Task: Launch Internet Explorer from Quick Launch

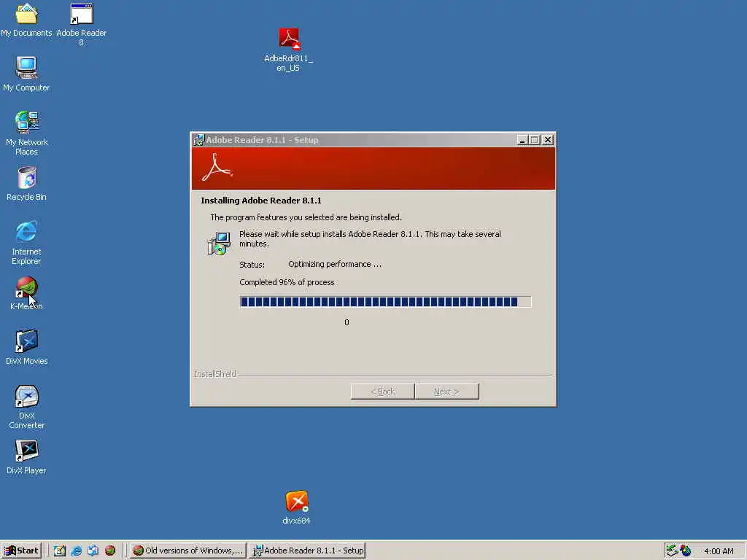Action: (x=76, y=551)
